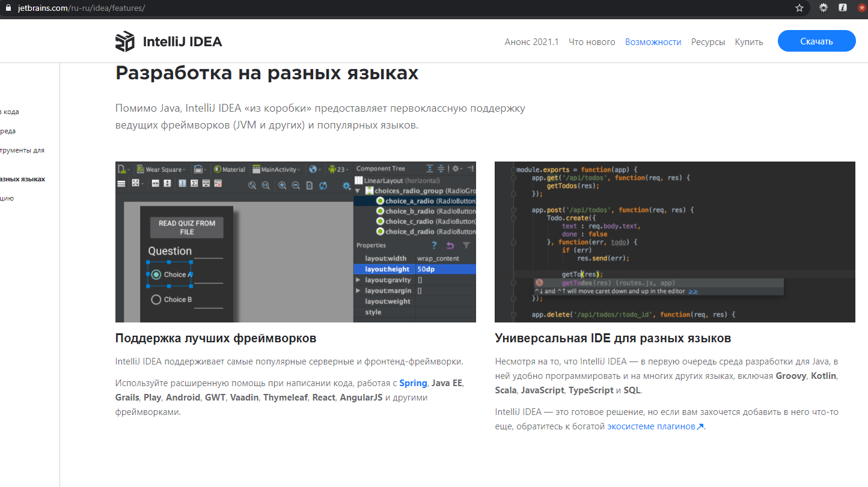Click the bold word 'TypeScript' in languages list
Image resolution: width=868 pixels, height=487 pixels.
(591, 390)
